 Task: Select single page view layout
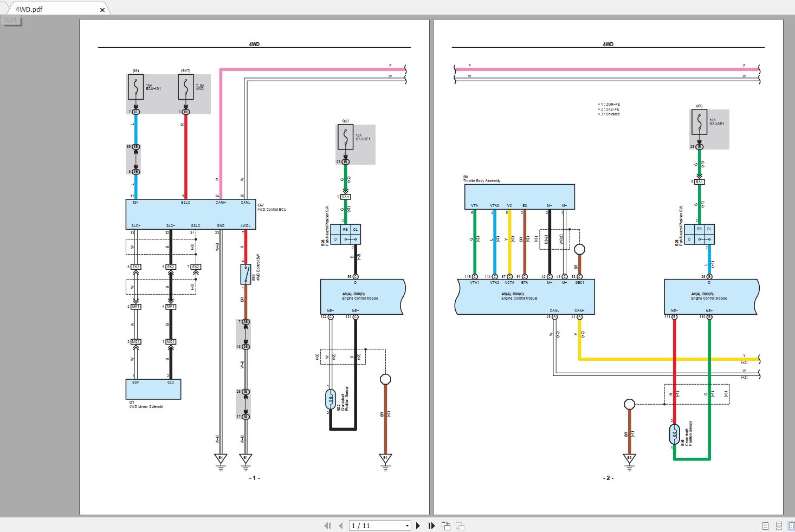(x=765, y=525)
